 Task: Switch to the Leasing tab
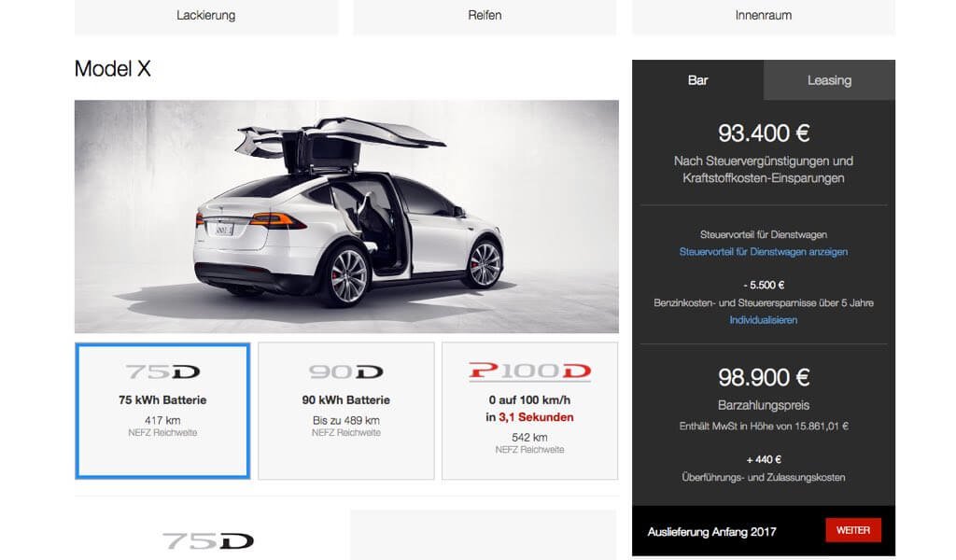(x=829, y=80)
